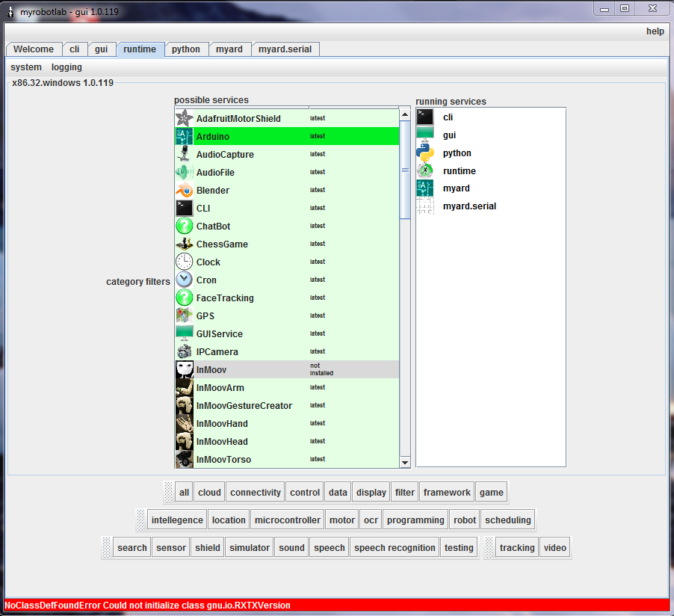Switch to the myard.serial tab
The image size is (674, 616).
(x=285, y=49)
